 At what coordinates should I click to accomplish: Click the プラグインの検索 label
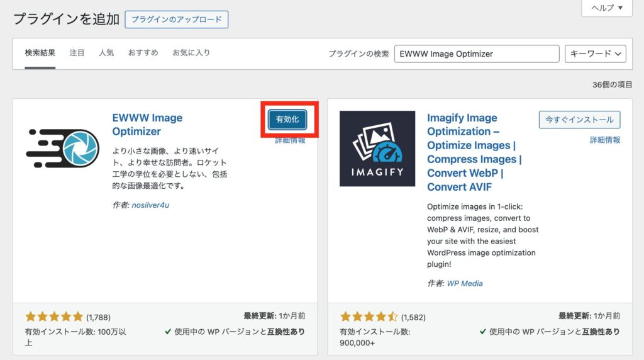pyautogui.click(x=358, y=54)
